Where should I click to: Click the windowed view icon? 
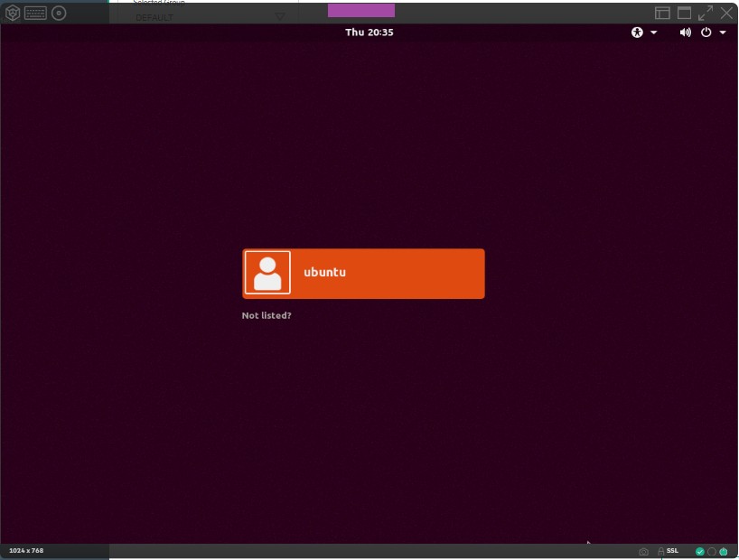(684, 14)
